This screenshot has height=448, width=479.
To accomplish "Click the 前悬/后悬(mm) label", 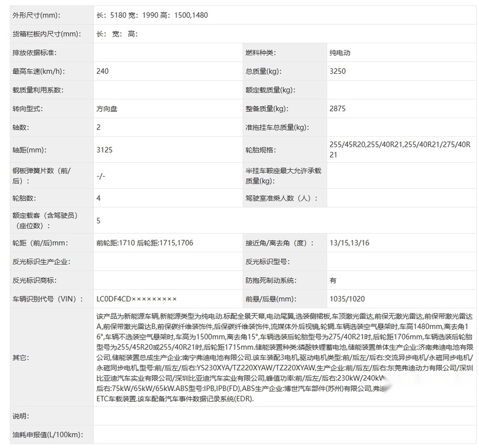I will 271,299.
